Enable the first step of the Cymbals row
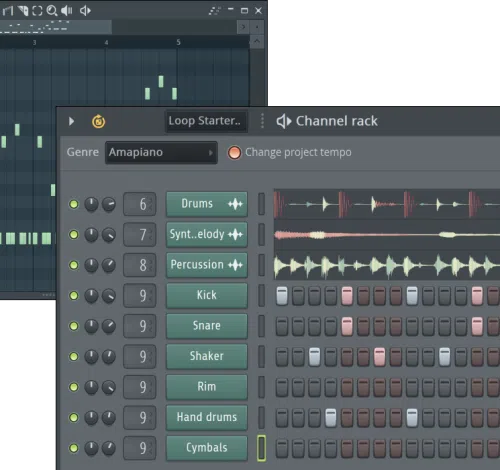500x470 pixels. [282, 448]
